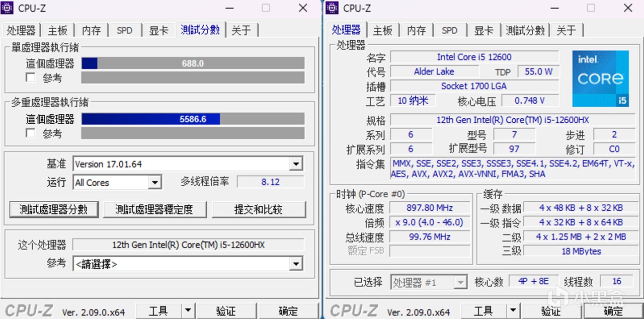Close the right CPU-Z window
The width and height of the screenshot is (644, 319).
point(628,8)
